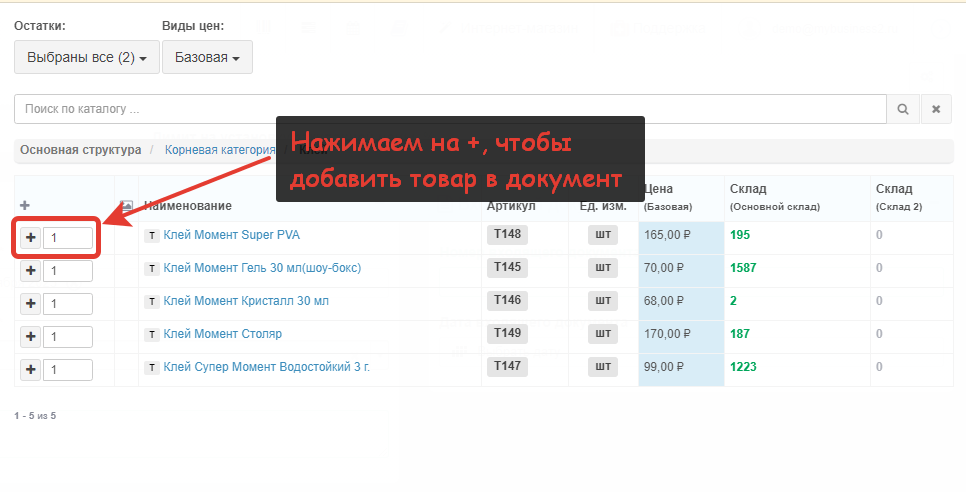Click the T type icon for Клей Момент Столяр

(x=152, y=334)
